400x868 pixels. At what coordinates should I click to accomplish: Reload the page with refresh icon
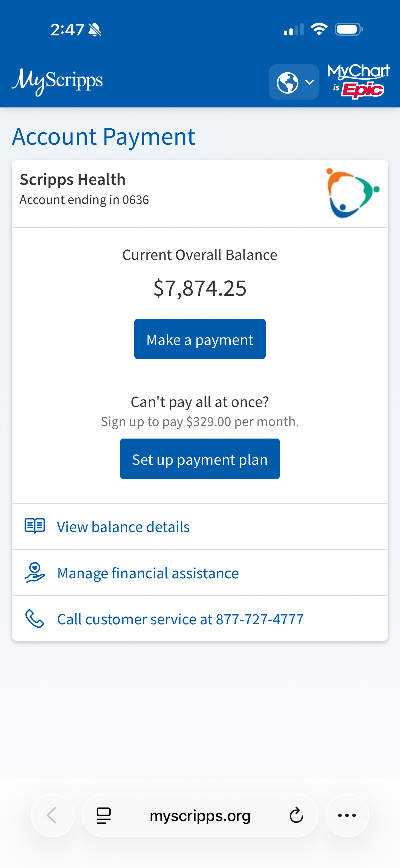pos(296,815)
